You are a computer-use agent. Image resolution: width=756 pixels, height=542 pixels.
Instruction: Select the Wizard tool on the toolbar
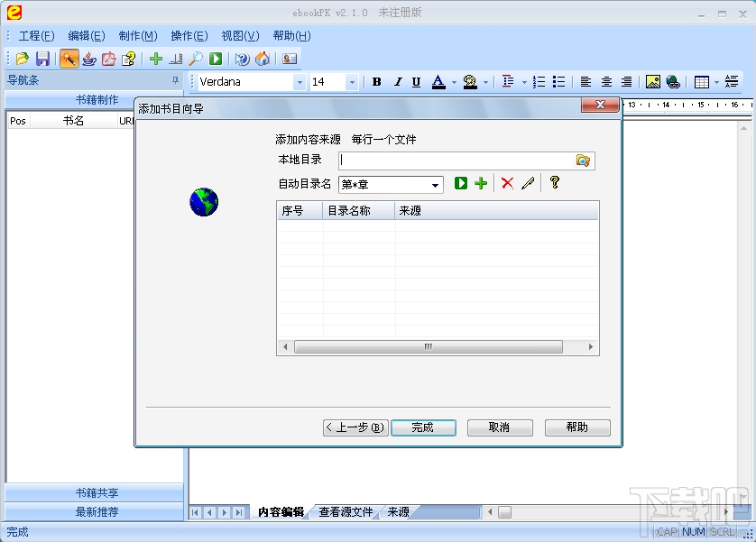pos(68,59)
